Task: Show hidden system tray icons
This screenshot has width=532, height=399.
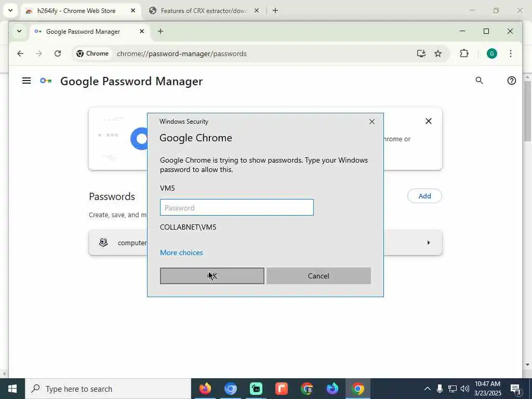Action: click(x=428, y=389)
